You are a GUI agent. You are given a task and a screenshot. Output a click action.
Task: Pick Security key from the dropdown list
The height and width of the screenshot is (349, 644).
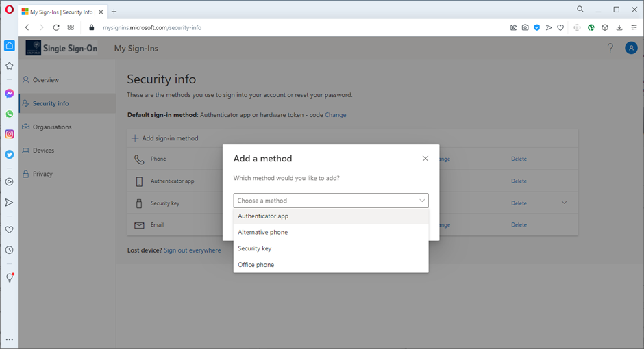(255, 248)
